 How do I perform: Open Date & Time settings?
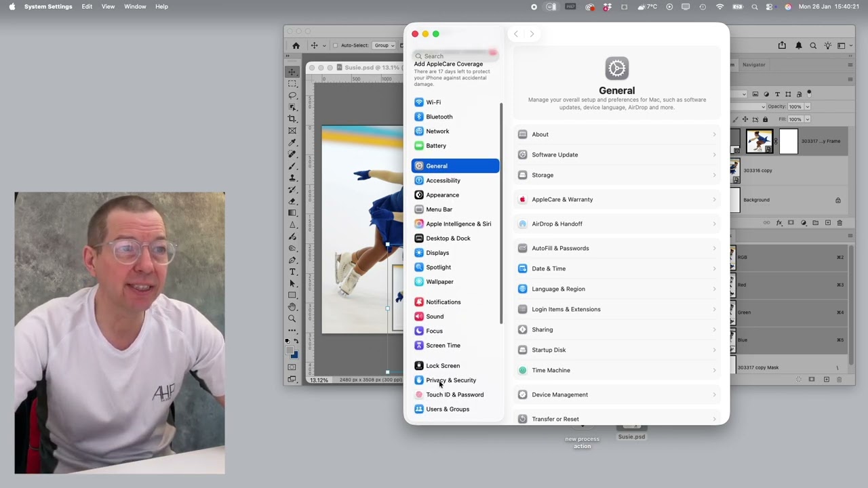(617, 268)
